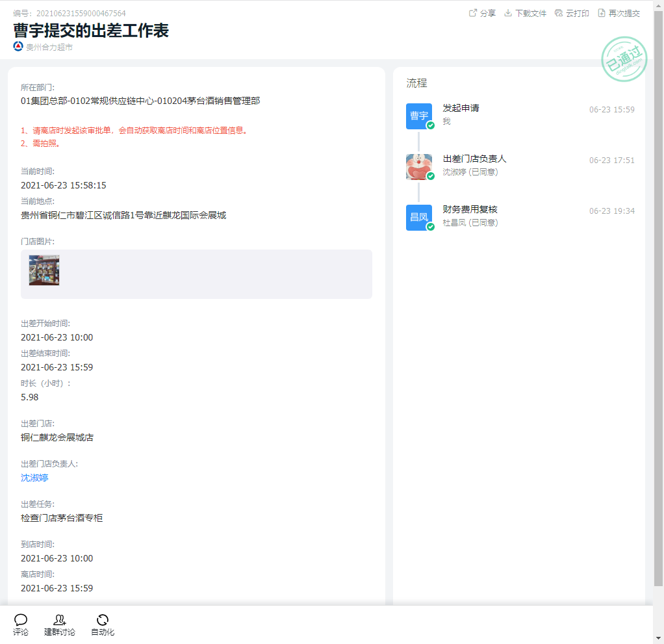The width and height of the screenshot is (664, 644).
Task: Click the resubmit (再次提交) icon
Action: [602, 13]
